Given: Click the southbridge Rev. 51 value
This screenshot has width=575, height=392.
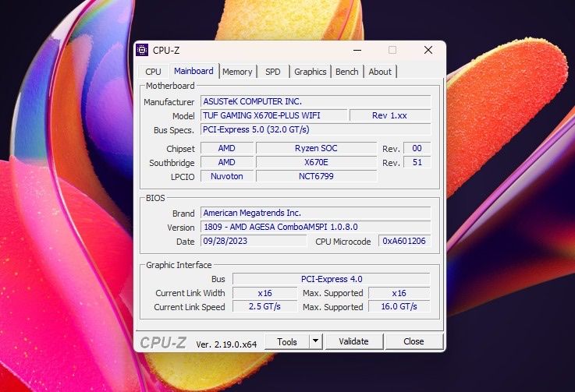Looking at the screenshot, I should click(417, 162).
